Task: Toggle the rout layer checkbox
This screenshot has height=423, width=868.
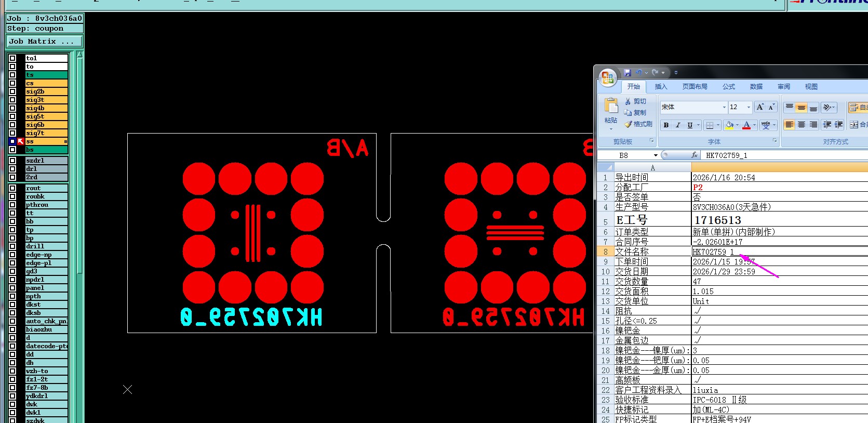Action: pyautogui.click(x=12, y=188)
